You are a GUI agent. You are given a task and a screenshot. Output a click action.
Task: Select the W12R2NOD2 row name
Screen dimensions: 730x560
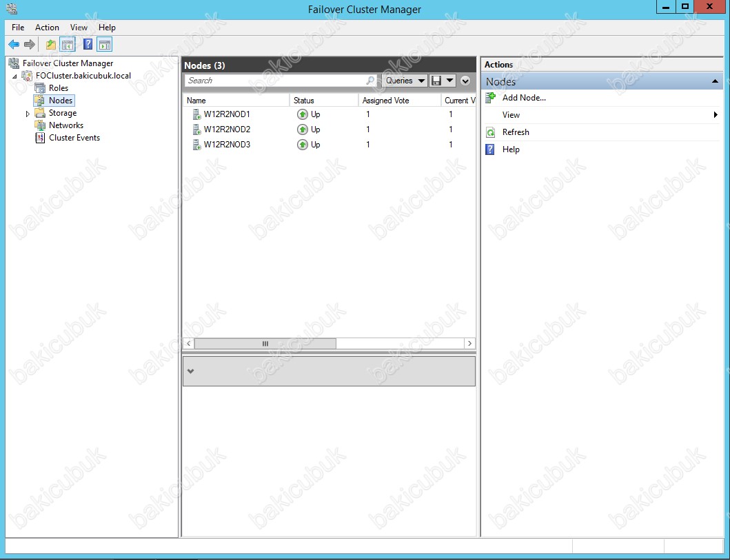click(227, 129)
